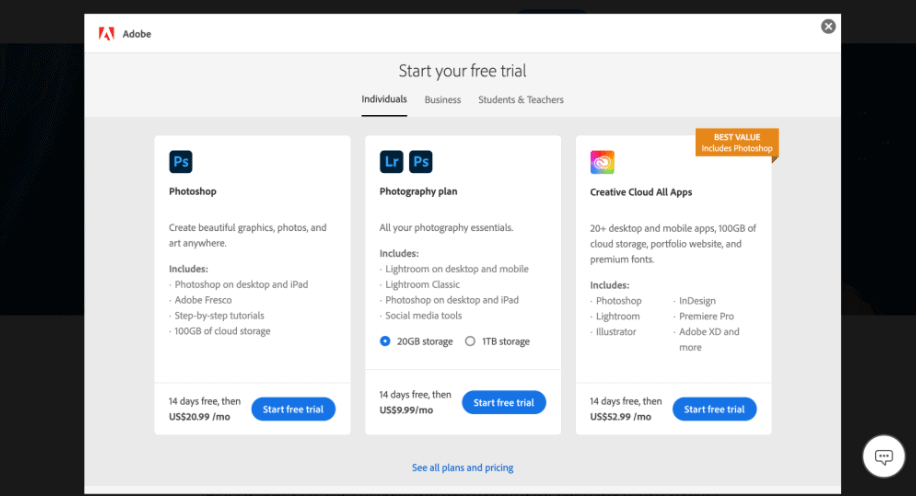Screen dimensions: 916x496
Task: Click the Social media tools item
Action: (424, 315)
